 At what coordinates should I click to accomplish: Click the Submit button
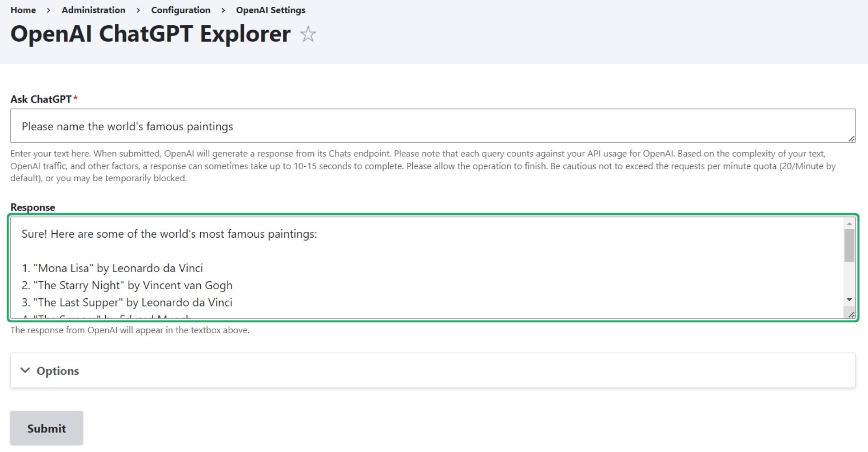[x=47, y=428]
